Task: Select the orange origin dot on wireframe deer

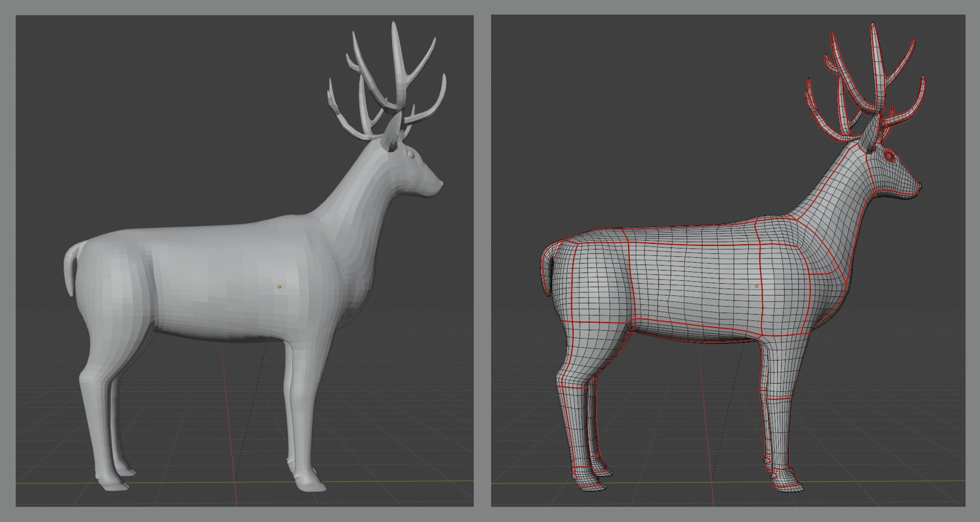Action: [x=756, y=286]
